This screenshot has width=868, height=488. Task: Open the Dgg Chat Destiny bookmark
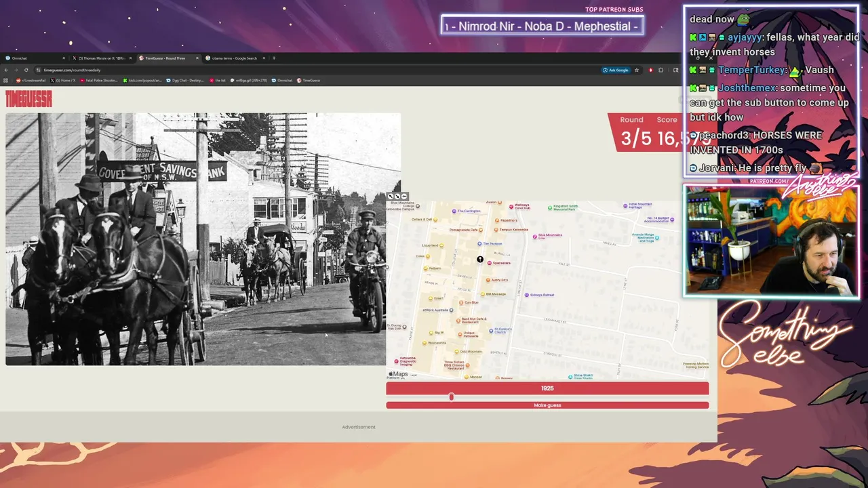(x=185, y=81)
